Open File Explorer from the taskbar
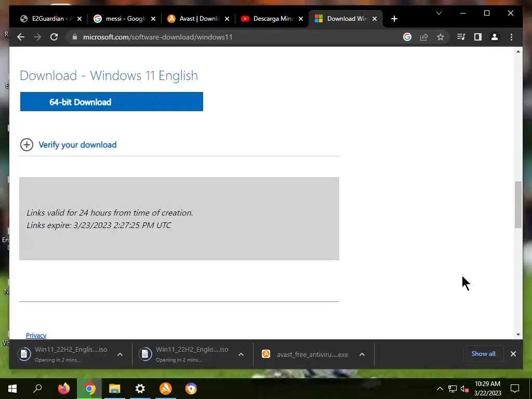The image size is (532, 399). click(x=115, y=389)
